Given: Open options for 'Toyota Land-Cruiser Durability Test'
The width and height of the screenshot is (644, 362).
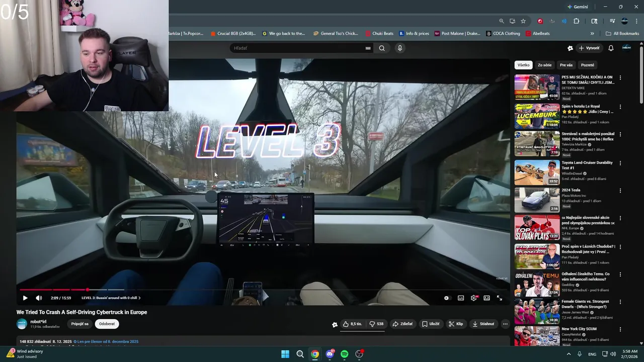Looking at the screenshot, I should point(620,163).
